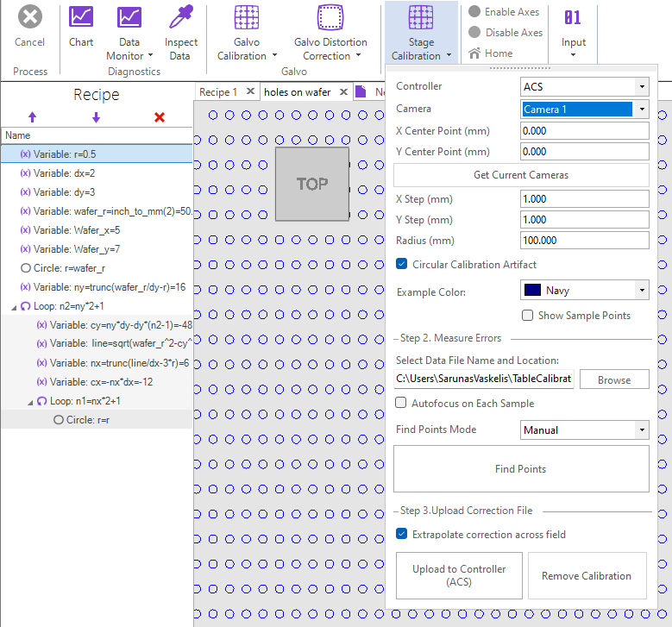
Task: Select the Inspect Data eyedropper icon
Action: pos(180,17)
